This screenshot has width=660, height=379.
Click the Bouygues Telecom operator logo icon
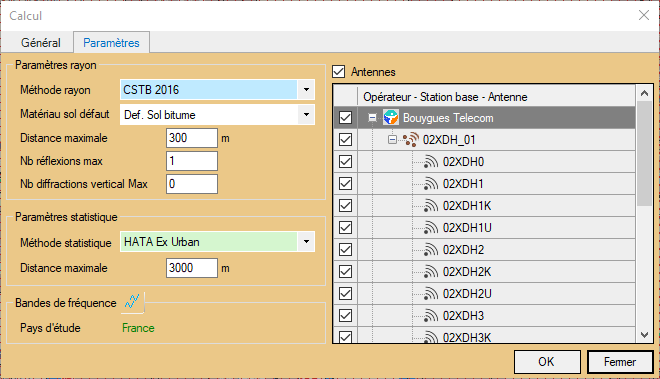pos(391,117)
